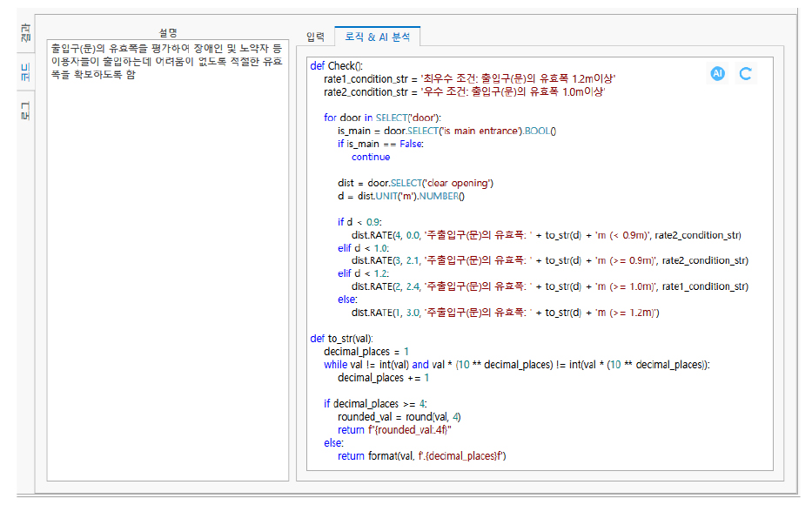Image resolution: width=812 pixels, height=505 pixels.
Task: Click the return f"{rounded_val:.4f}" line
Action: (394, 429)
